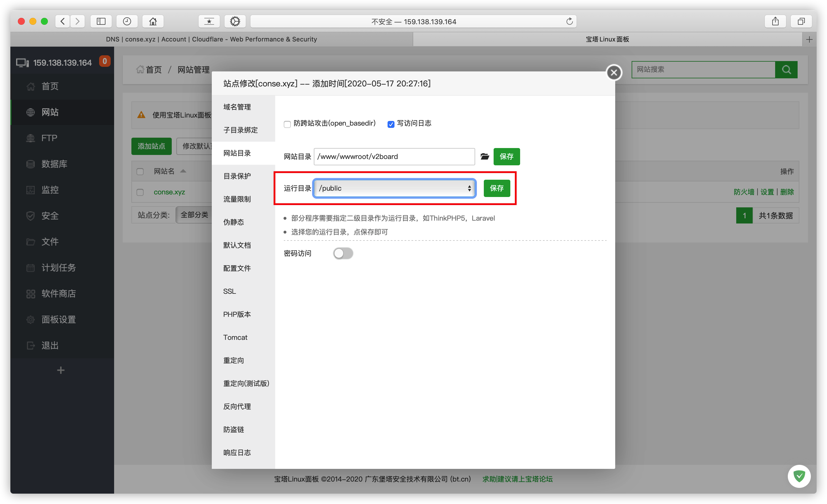
Task: Select the 网站目录 tab
Action: (x=243, y=153)
